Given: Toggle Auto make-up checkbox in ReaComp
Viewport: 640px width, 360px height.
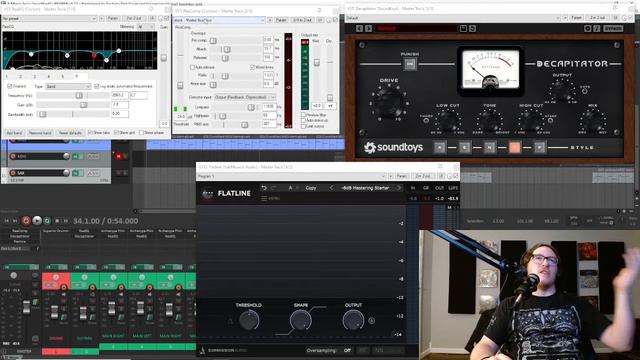Looking at the screenshot, I should coord(303,121).
